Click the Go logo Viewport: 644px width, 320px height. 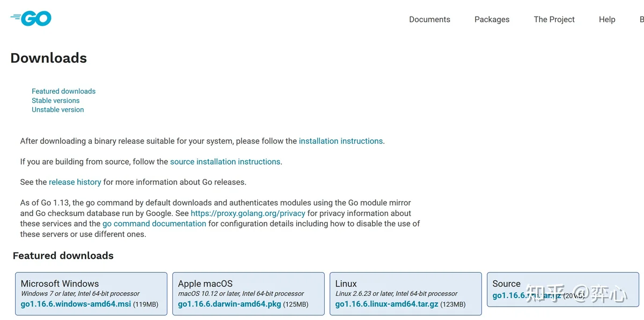click(31, 19)
